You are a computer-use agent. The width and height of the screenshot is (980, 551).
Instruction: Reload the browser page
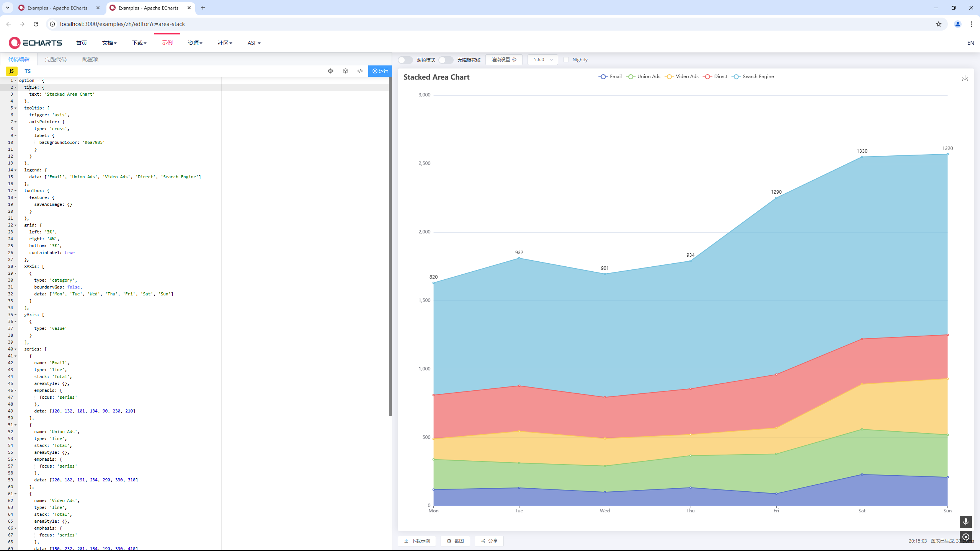(x=36, y=24)
